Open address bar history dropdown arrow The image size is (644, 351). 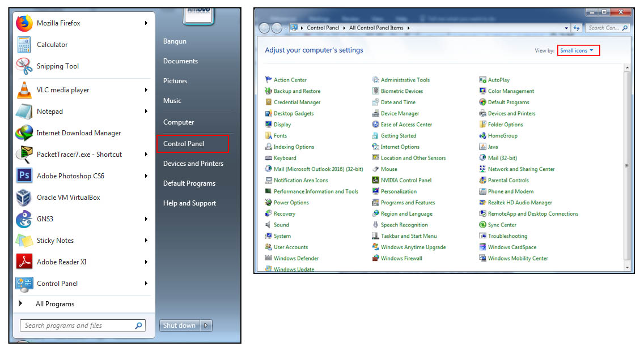click(x=566, y=28)
